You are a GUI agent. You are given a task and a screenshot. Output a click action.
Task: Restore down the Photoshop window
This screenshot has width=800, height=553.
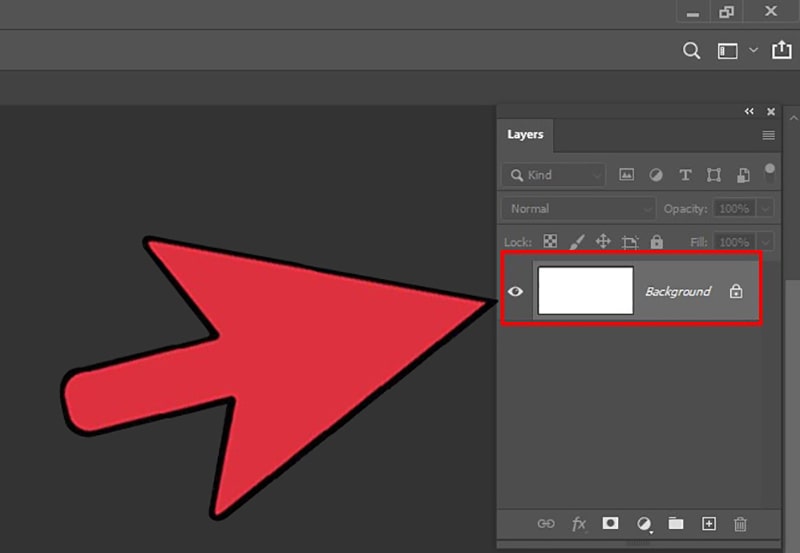tap(727, 12)
